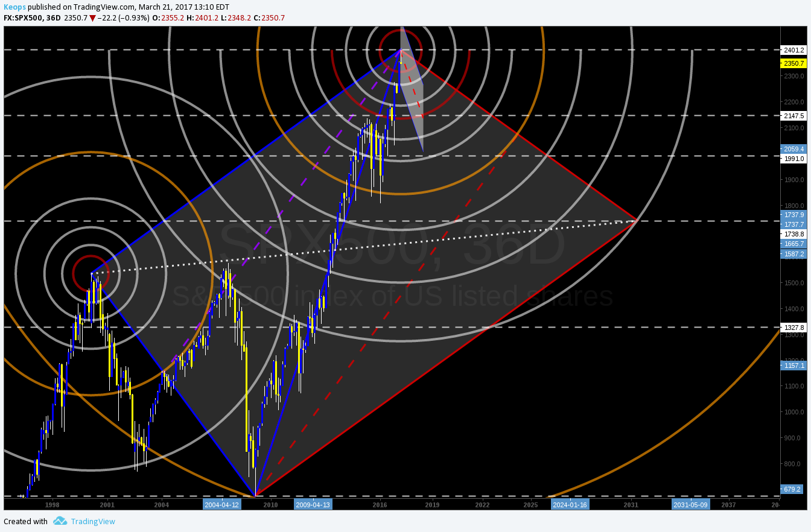Click the white 1738.8 price label
811x532 pixels.
pyautogui.click(x=794, y=233)
